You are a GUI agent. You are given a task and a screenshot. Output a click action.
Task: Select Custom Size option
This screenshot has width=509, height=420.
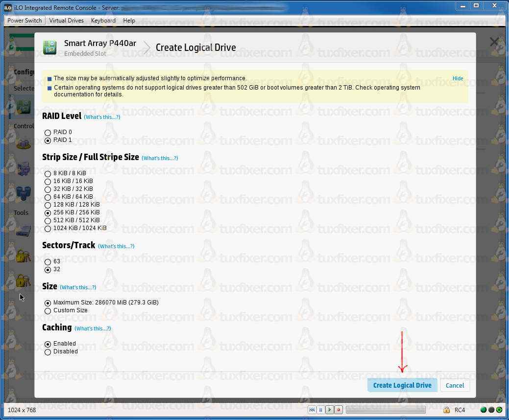[48, 311]
